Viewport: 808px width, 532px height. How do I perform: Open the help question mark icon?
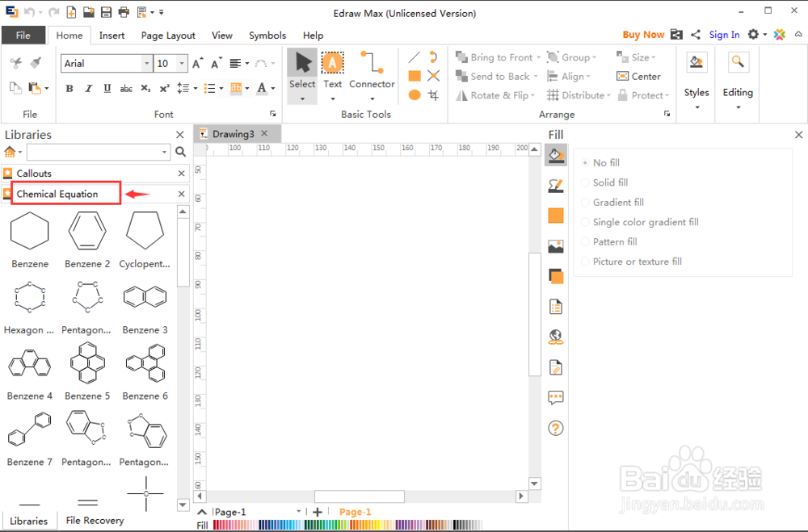[x=556, y=428]
